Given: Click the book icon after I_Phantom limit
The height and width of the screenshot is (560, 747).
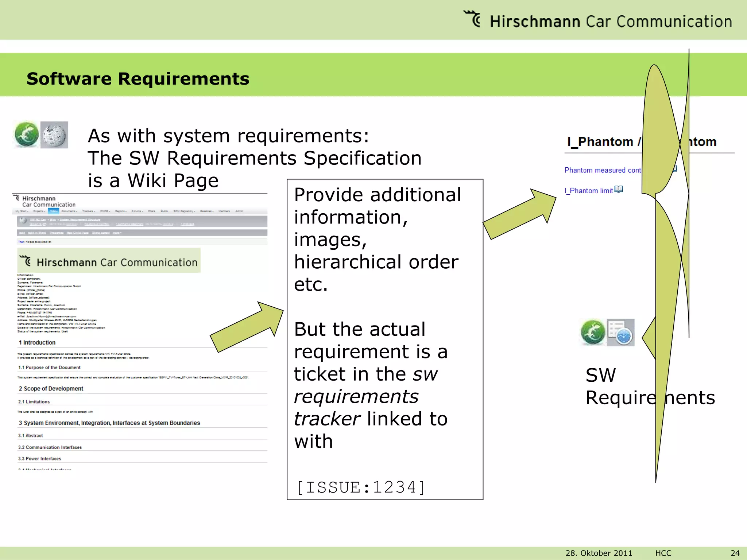Looking at the screenshot, I should [x=619, y=189].
